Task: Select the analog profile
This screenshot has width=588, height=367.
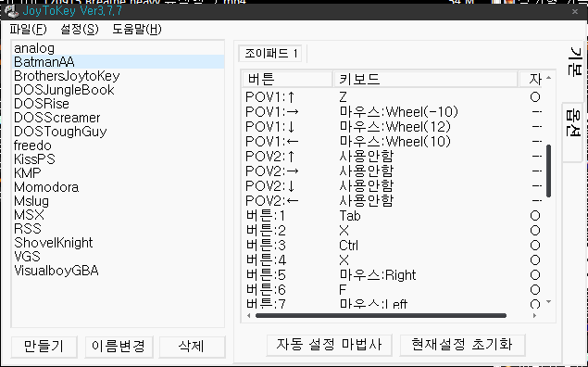Action: (x=119, y=48)
